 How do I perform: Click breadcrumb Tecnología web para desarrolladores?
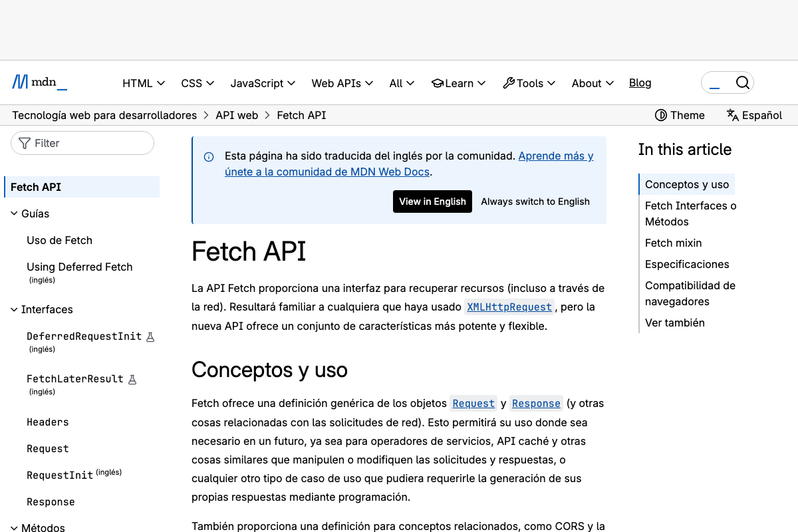coord(104,115)
